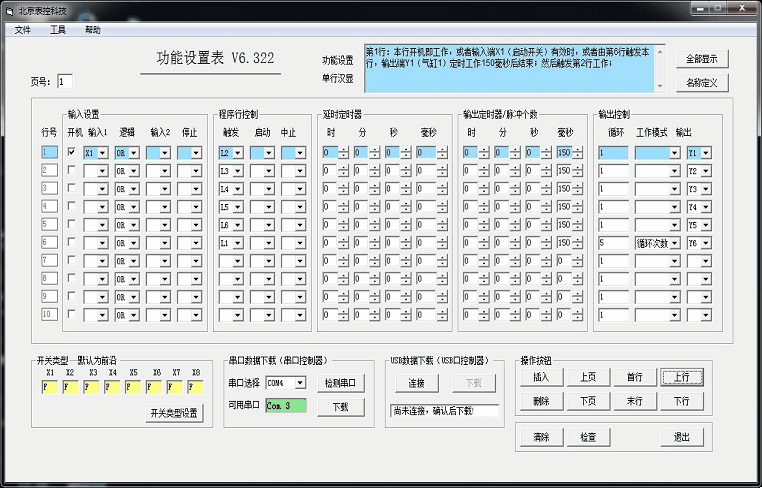The image size is (762, 488).
Task: Select row number 1 field
Action: (49, 153)
